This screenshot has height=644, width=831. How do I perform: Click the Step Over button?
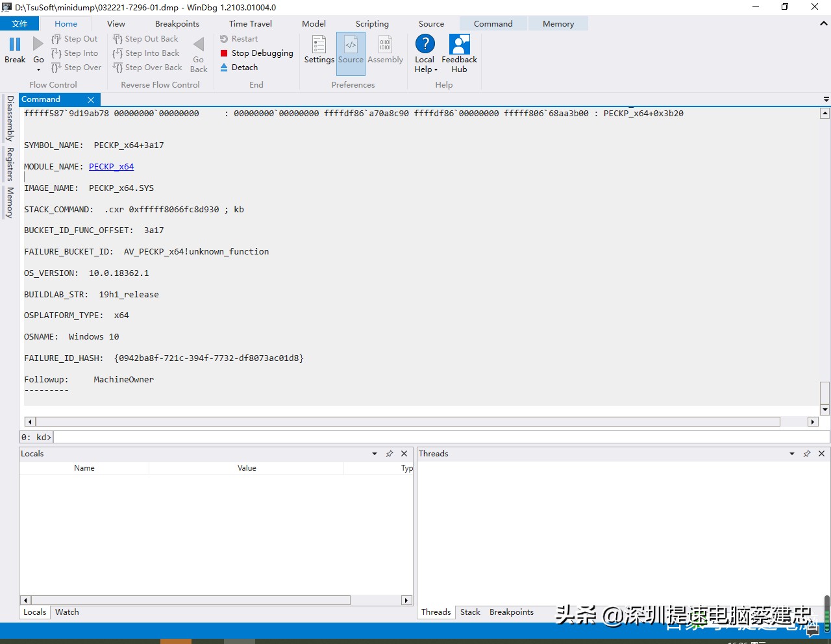76,67
